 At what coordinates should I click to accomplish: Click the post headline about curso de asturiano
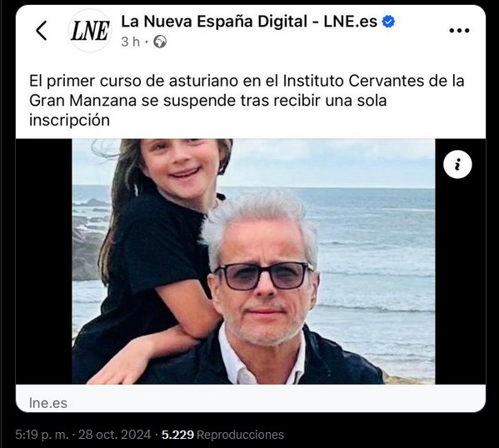point(247,100)
